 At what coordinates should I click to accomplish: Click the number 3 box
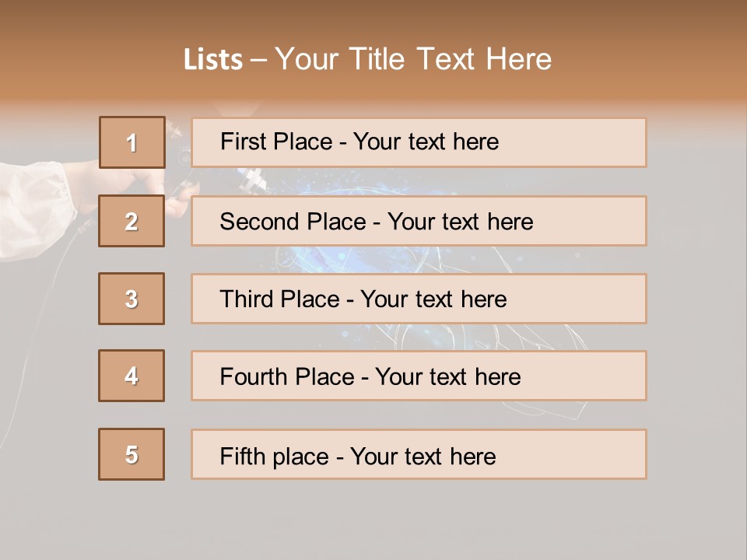[132, 299]
